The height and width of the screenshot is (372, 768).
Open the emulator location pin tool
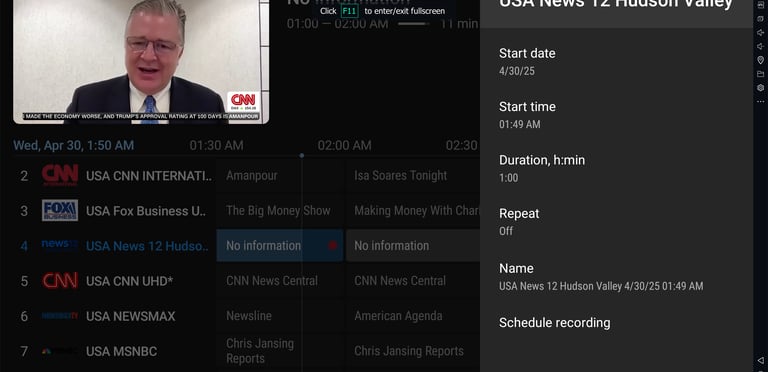pos(760,60)
